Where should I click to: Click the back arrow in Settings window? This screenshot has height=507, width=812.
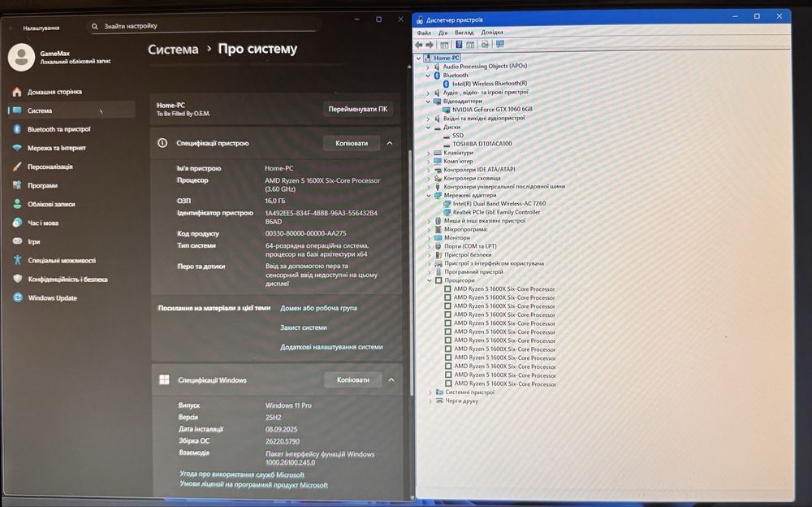pos(11,28)
